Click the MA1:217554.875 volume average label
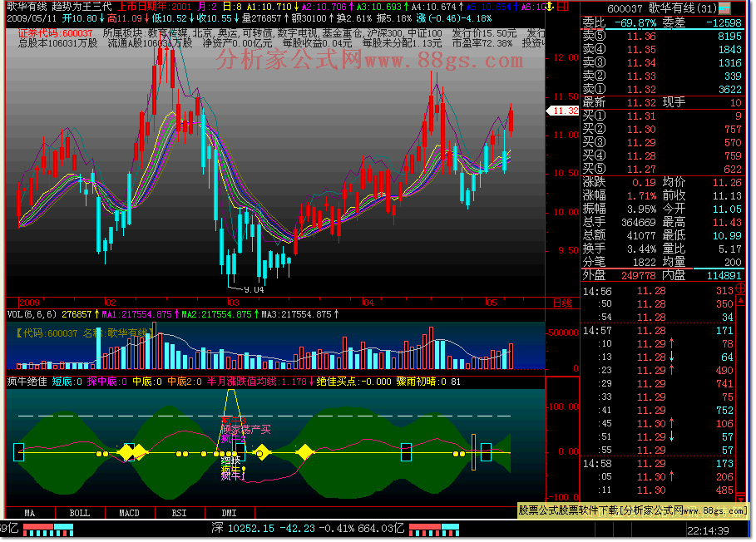The image size is (756, 542). coord(140,314)
